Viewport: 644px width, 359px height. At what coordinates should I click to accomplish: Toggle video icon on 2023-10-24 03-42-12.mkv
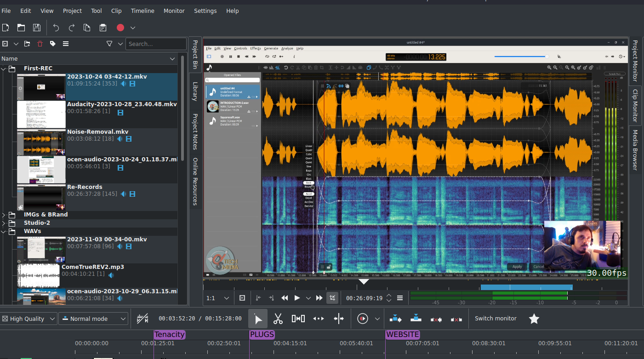(x=132, y=84)
